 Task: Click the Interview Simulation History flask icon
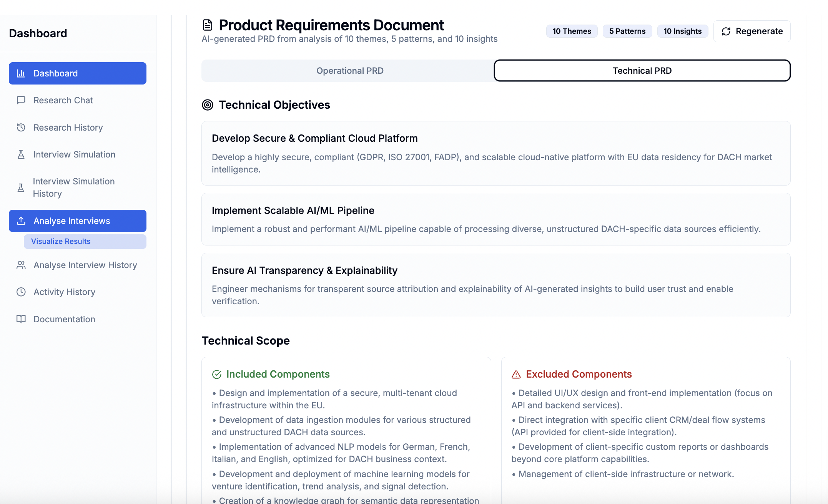point(21,187)
